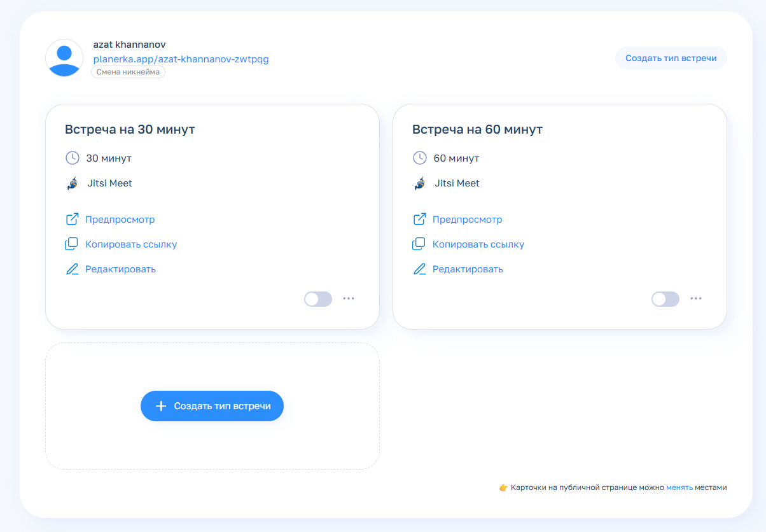Click the user avatar icon
This screenshot has height=532, width=766.
click(64, 59)
